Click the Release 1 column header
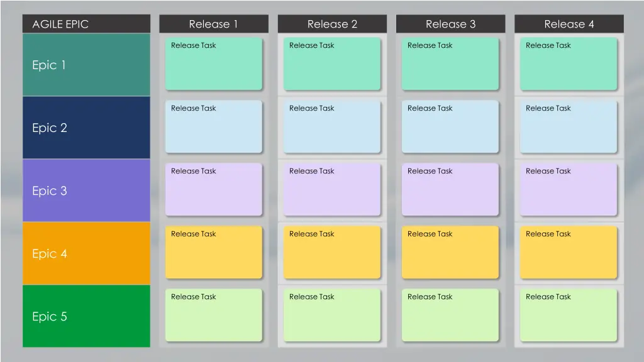The image size is (644, 362). (213, 24)
